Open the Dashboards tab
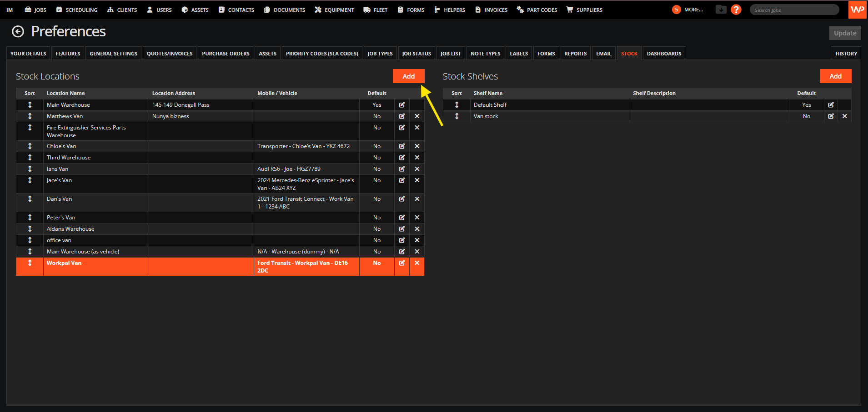Screen dimensions: 868x412 coord(664,54)
